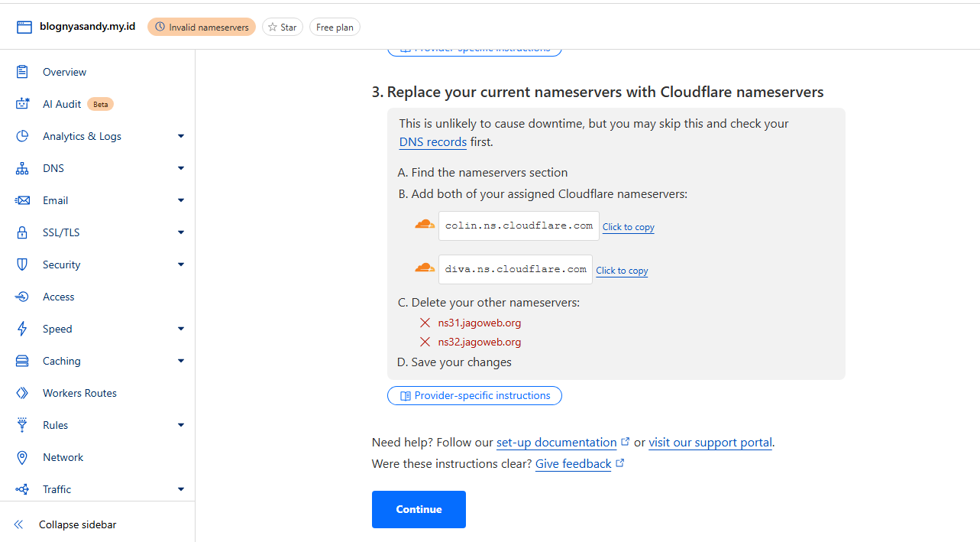Click the SSL/TLS padlock icon

[x=22, y=232]
